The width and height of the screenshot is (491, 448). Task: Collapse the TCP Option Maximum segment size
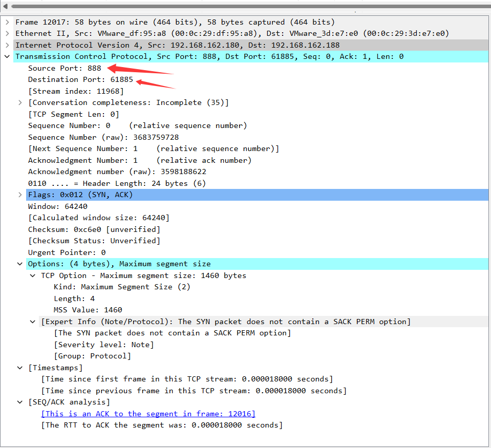point(33,275)
